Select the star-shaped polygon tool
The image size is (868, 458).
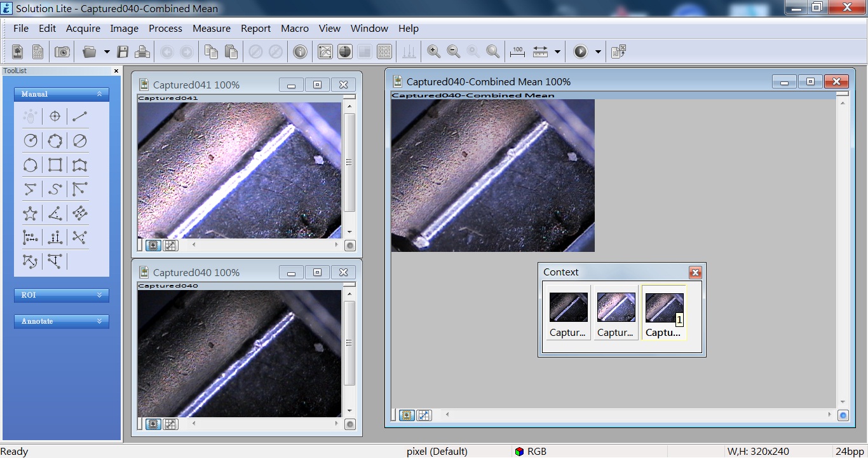(x=30, y=214)
